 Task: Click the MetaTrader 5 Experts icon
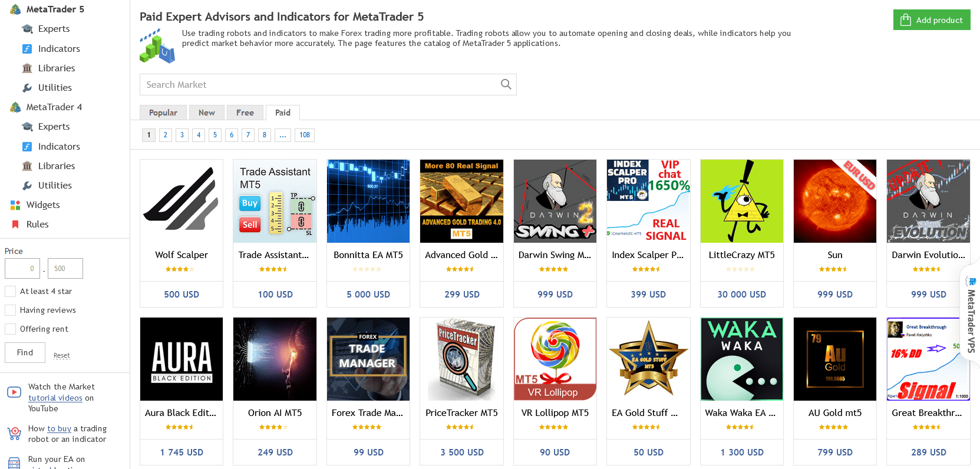tap(27, 29)
